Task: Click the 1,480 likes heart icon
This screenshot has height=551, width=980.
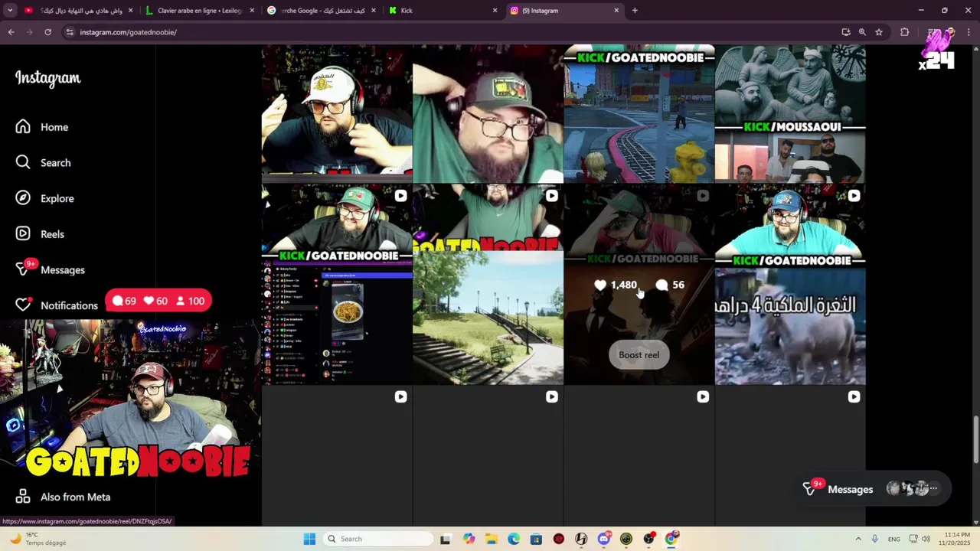Action: tap(600, 285)
